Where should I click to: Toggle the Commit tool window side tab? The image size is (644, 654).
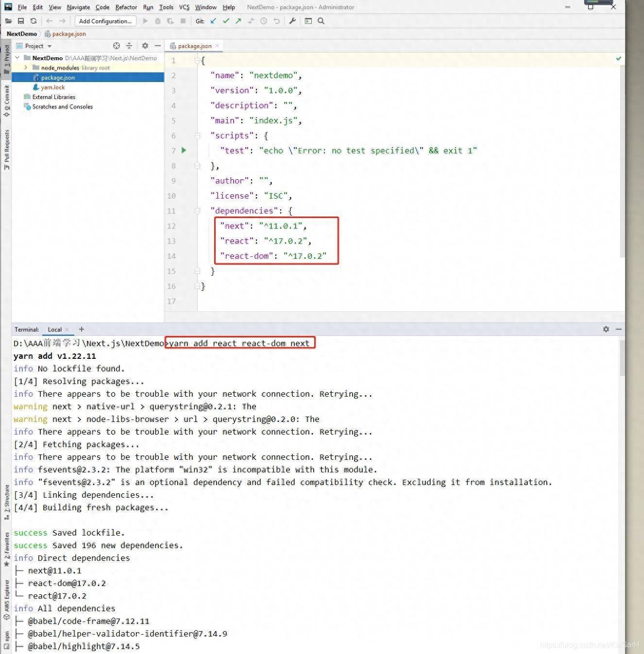(6, 101)
